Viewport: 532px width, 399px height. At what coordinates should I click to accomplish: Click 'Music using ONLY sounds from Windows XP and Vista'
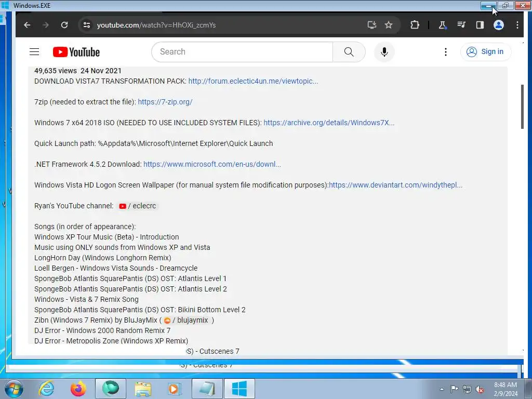[x=122, y=247]
